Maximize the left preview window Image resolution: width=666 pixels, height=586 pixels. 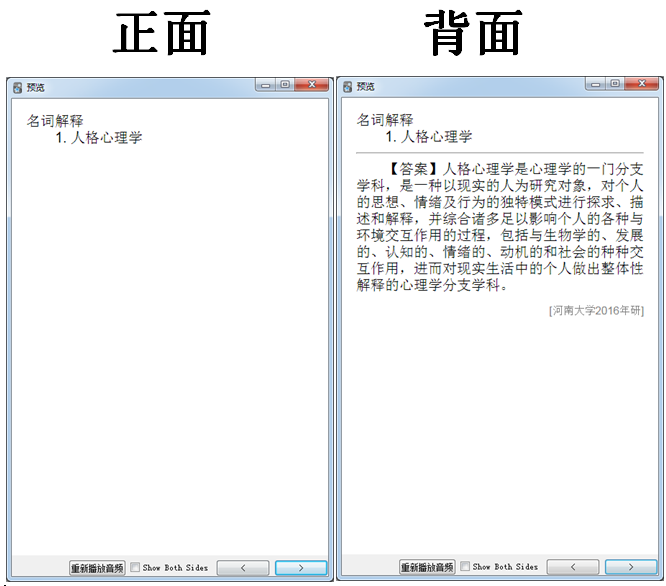285,85
